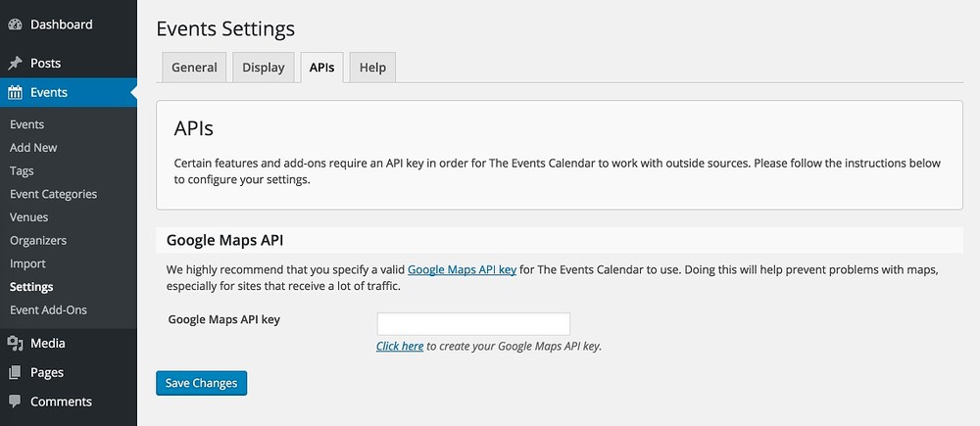Click the Media icon in sidebar
Screen dimensions: 980x426
coord(15,343)
